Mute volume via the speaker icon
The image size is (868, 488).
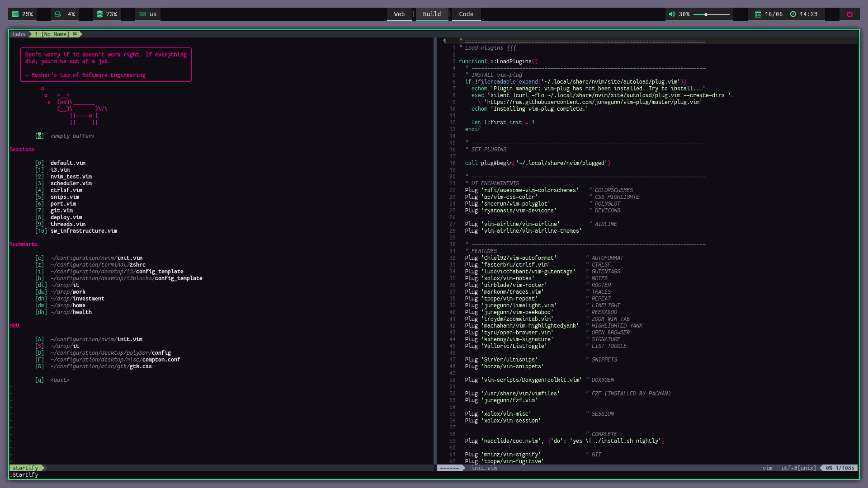(x=672, y=14)
